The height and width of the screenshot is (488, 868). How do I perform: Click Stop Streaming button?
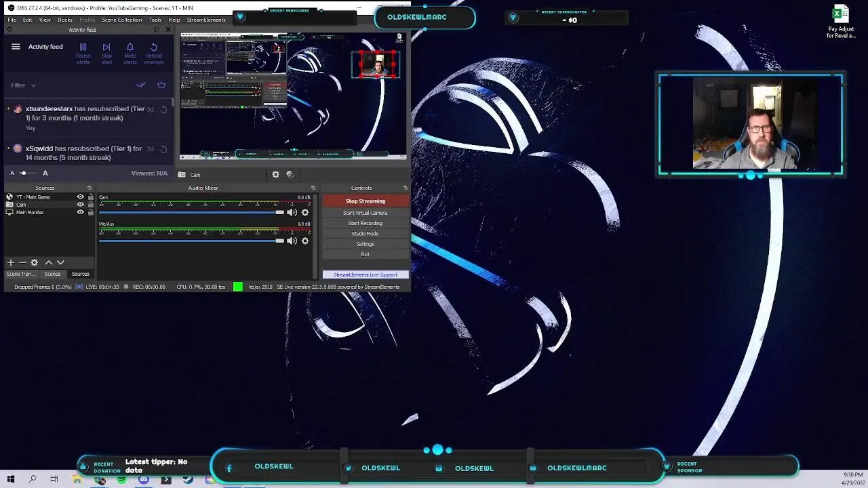[x=366, y=201]
